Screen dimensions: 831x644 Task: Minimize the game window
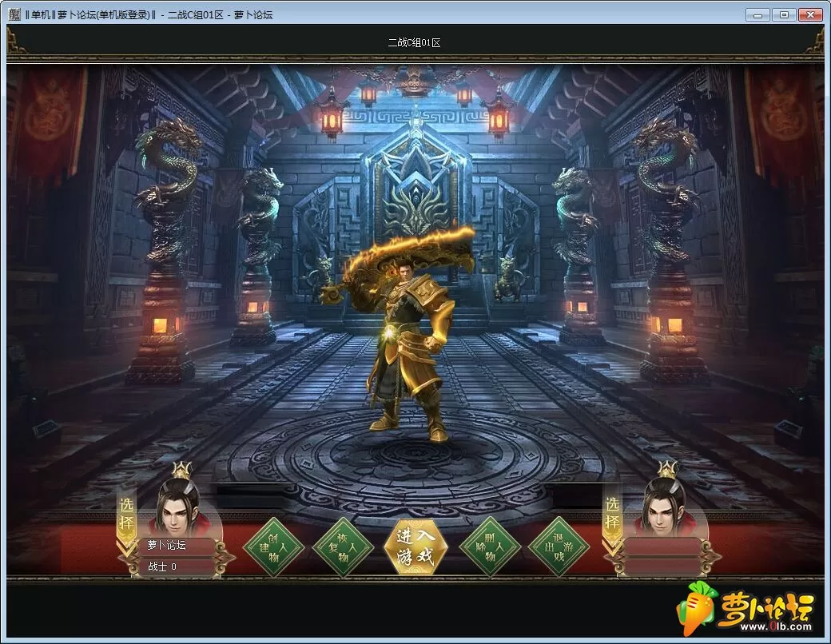[757, 15]
